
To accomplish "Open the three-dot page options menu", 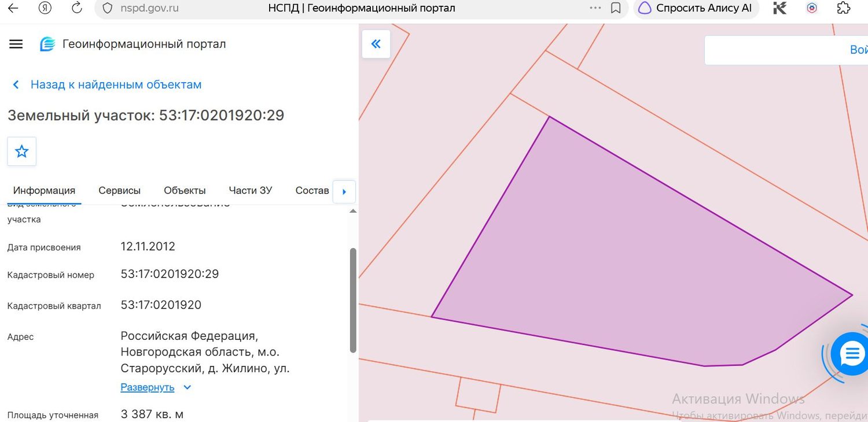I will click(595, 8).
